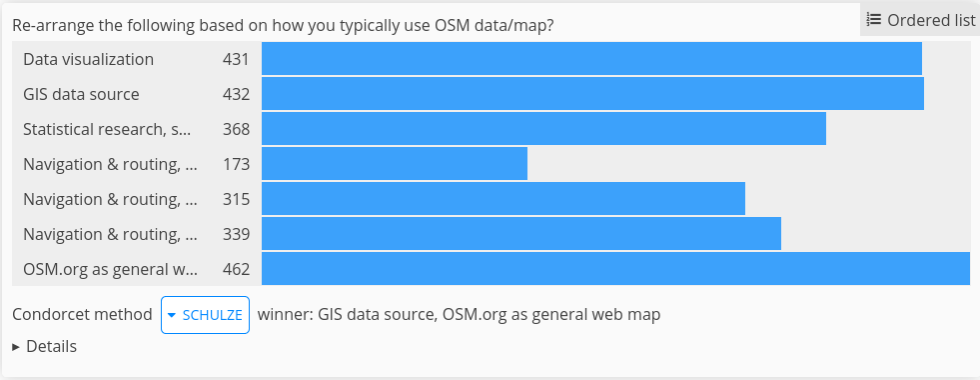Select the GIS data source row label

click(x=81, y=95)
